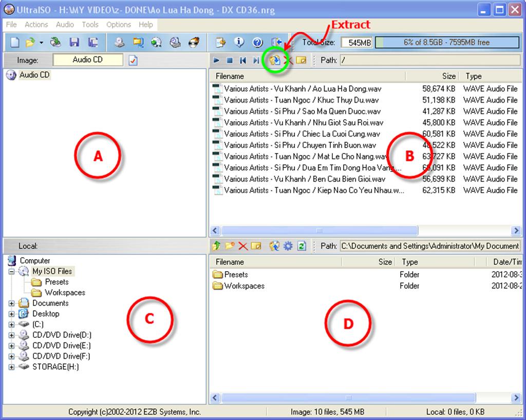
Task: Click the red Delete icon in the image toolbar
Action: (x=288, y=61)
